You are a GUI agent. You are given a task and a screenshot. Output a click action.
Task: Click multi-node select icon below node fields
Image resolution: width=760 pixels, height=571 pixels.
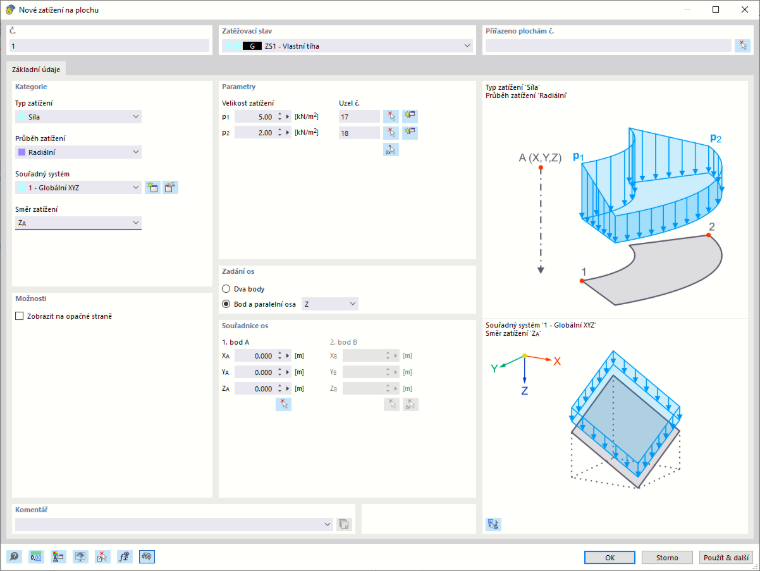coord(391,149)
